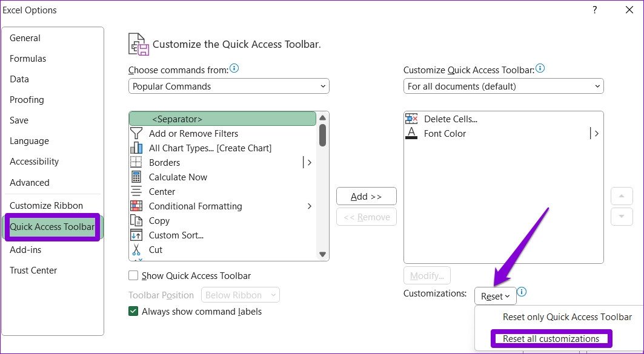Click the Delete Cells icon in toolbar list
This screenshot has height=354, width=644.
411,119
